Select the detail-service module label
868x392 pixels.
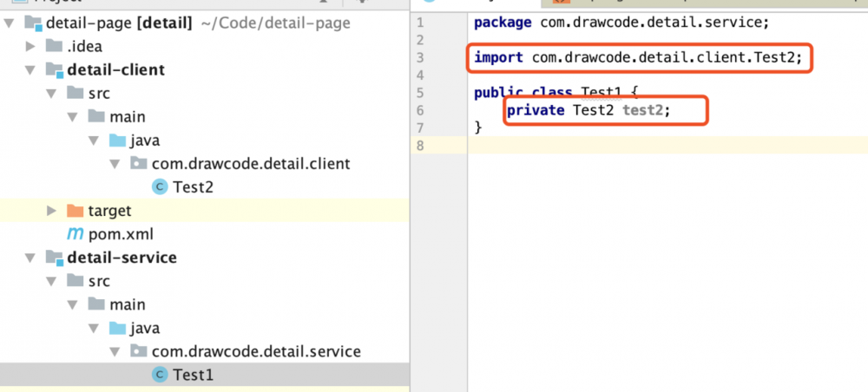122,258
